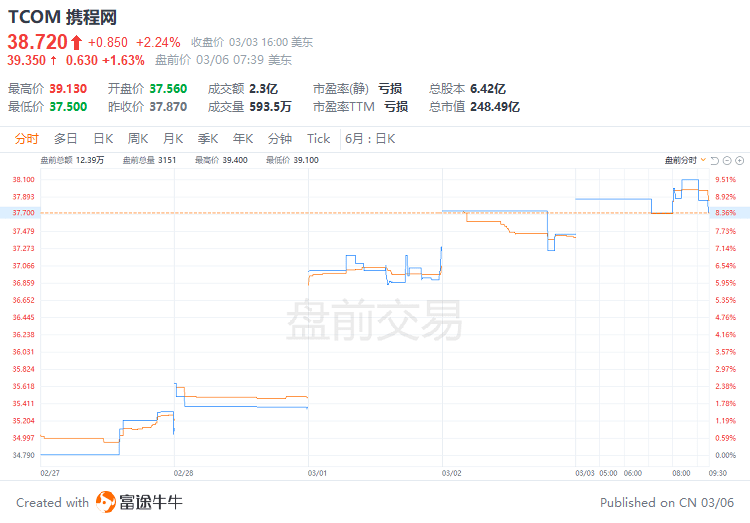Screen dimensions: 750x523
Task: Open the 盘前分时 dropdown
Action: point(685,160)
